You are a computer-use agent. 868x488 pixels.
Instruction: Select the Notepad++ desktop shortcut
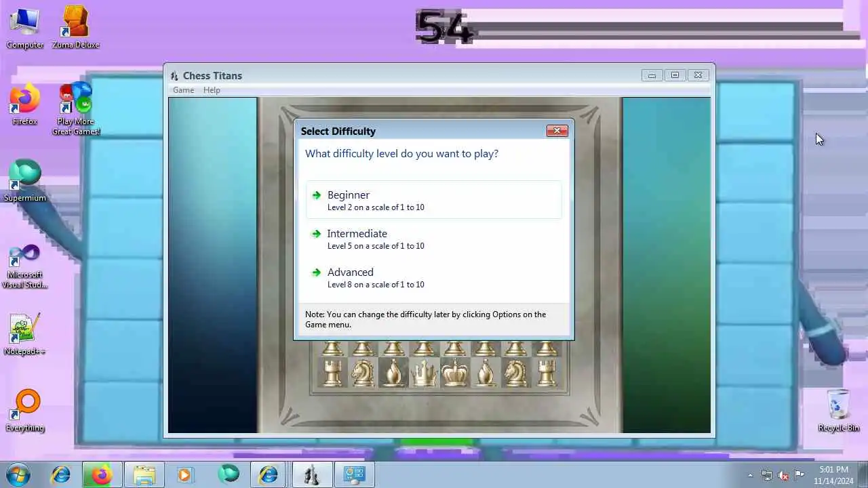[x=25, y=335]
